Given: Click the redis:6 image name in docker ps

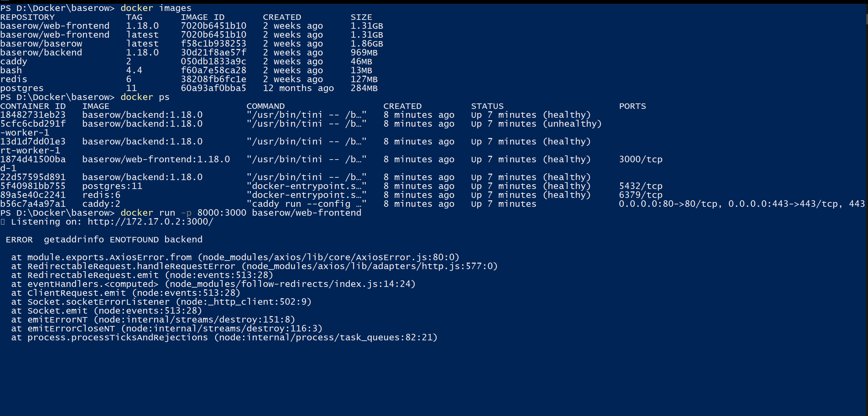Looking at the screenshot, I should 101,195.
